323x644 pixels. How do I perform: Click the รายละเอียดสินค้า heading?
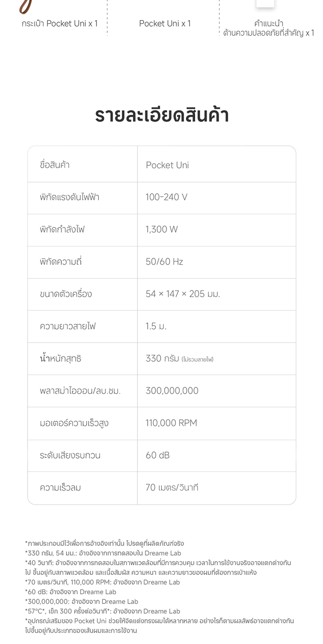click(x=161, y=116)
